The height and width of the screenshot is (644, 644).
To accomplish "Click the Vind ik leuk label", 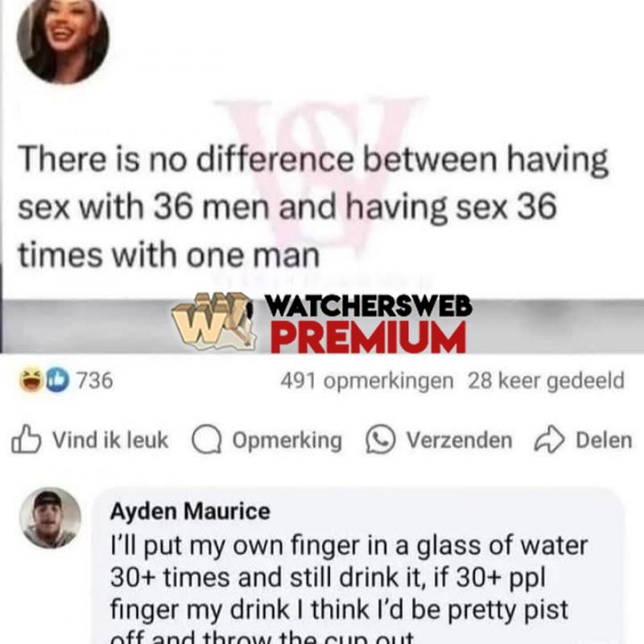I will pos(110,440).
